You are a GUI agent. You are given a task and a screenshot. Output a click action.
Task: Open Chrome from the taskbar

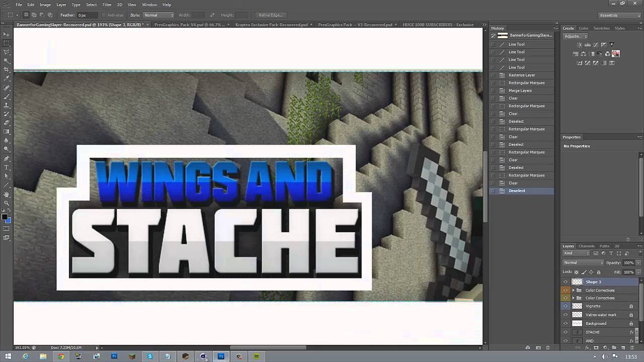[x=61, y=356]
